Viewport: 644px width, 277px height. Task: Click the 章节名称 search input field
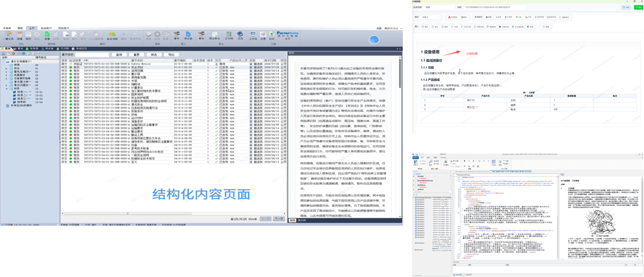(x=92, y=55)
